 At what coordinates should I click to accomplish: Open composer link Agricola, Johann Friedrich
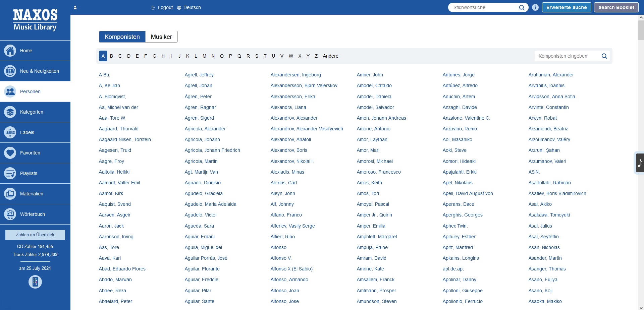click(212, 150)
